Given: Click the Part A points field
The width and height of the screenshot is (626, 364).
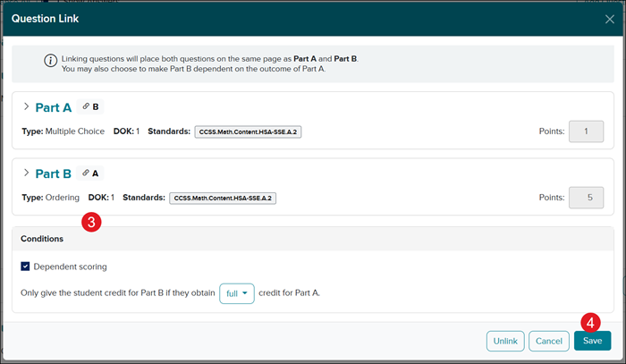Looking at the screenshot, I should click(586, 131).
